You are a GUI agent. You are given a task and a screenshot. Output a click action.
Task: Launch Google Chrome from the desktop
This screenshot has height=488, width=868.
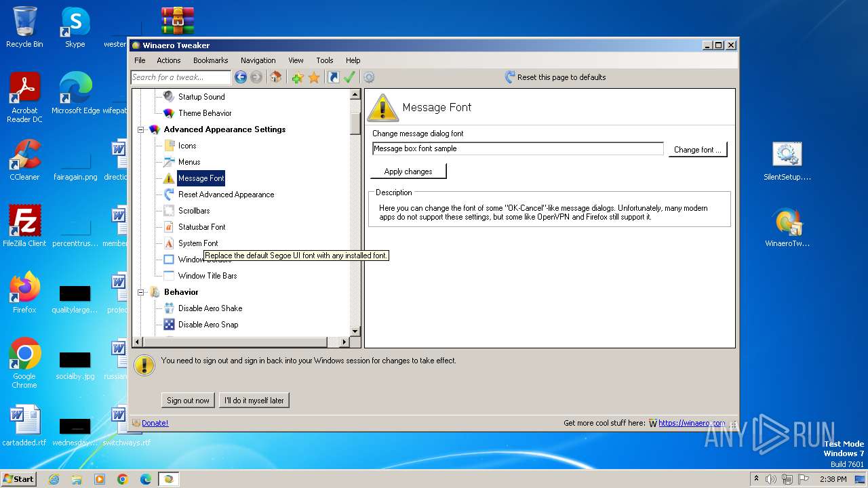[x=24, y=363]
